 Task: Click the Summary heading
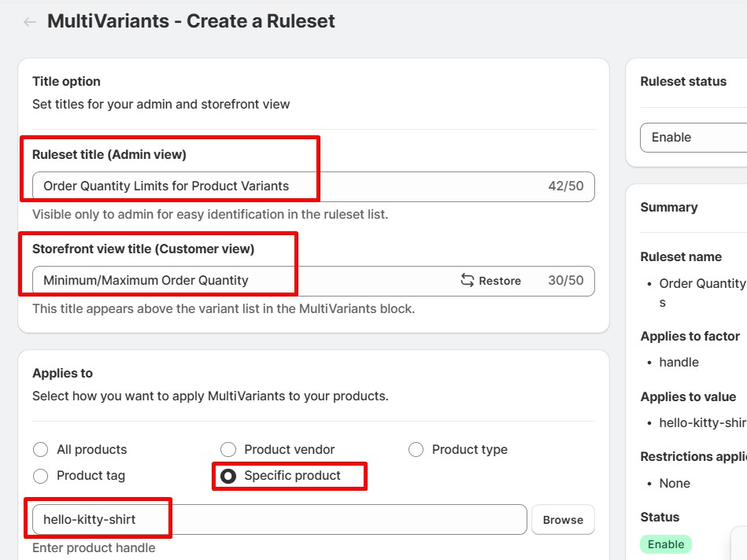click(669, 207)
